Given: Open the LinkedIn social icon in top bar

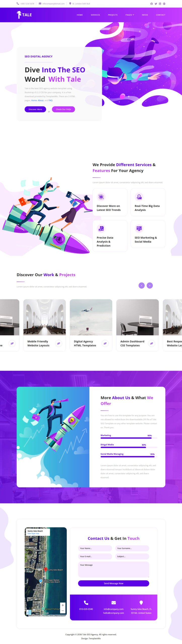Looking at the screenshot, I should (160, 4).
